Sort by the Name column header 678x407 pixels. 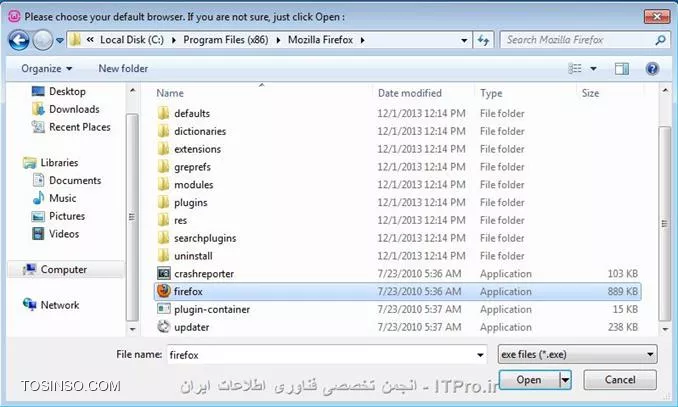pyautogui.click(x=170, y=93)
